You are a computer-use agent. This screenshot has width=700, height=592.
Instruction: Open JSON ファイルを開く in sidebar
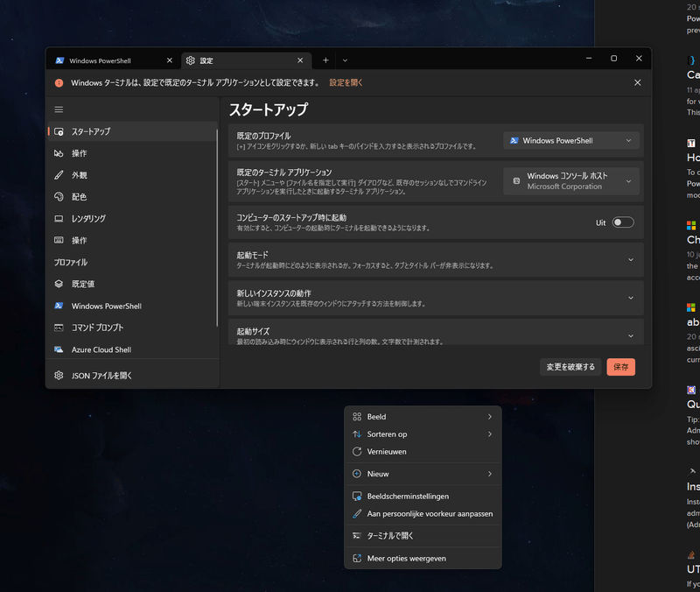tap(133, 376)
